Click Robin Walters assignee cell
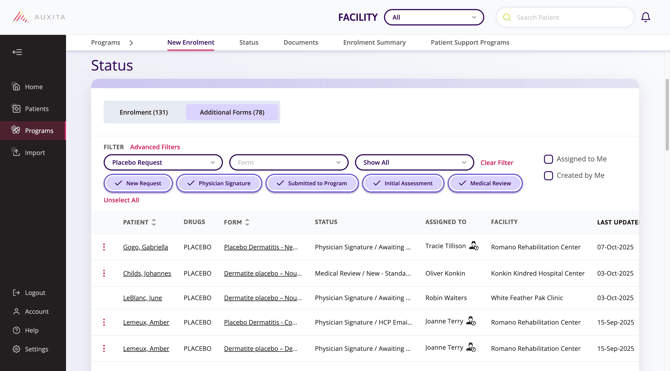Screen dimensions: 670x371 click(x=446, y=298)
